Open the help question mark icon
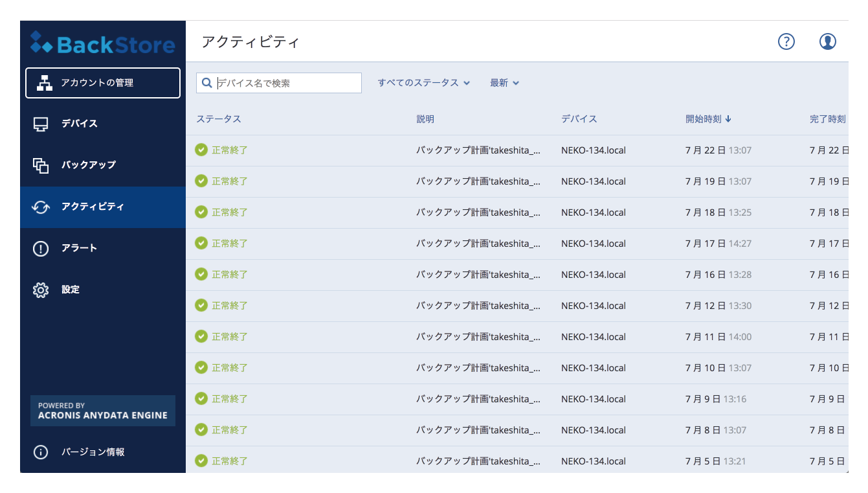868x493 pixels. coord(786,41)
